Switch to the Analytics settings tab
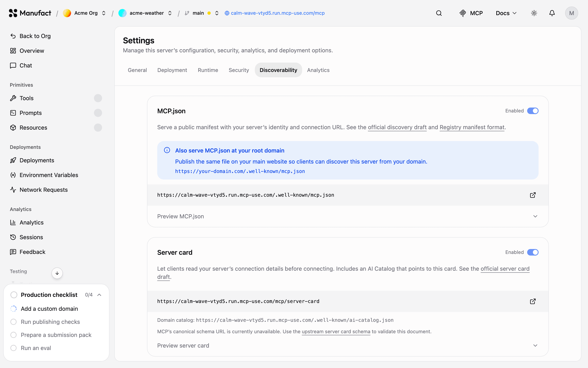Screen dimensions: 588x368 318,70
